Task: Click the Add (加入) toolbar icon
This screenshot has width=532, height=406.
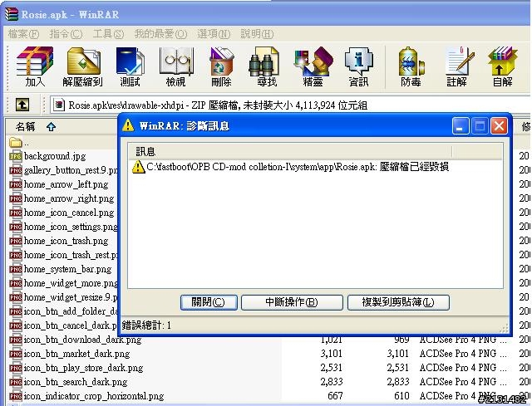Action: (x=35, y=67)
